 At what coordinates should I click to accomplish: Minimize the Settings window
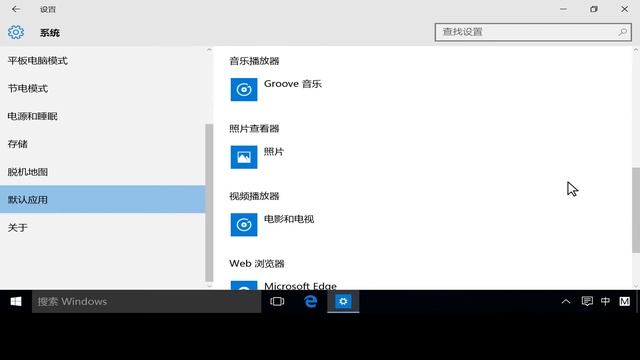[563, 9]
